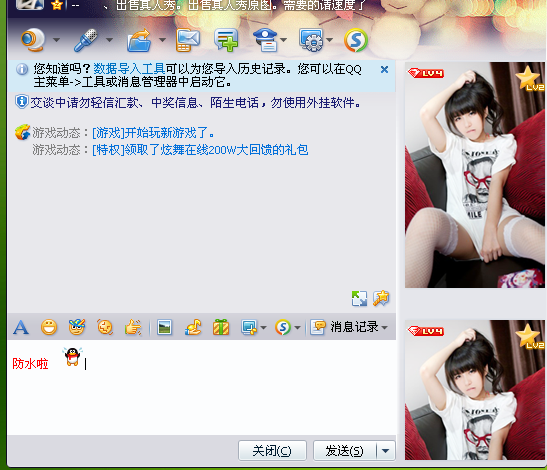Click the report police-hat icon
Viewport: 547px width, 470px height.
coord(265,40)
